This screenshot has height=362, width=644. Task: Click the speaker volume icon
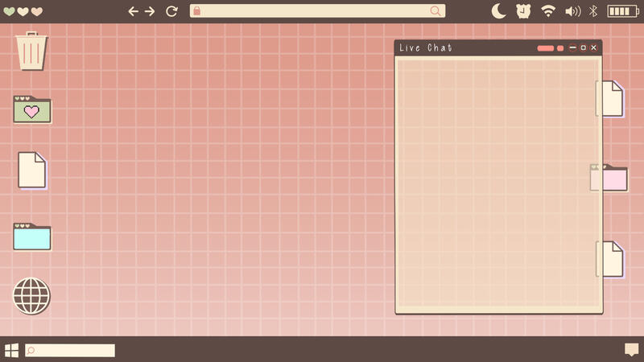(572, 11)
